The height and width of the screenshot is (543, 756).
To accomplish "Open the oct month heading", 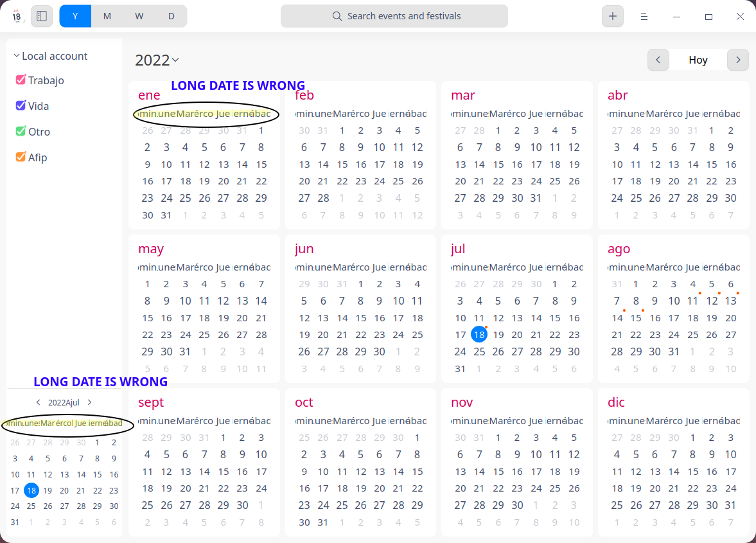I will pyautogui.click(x=304, y=402).
